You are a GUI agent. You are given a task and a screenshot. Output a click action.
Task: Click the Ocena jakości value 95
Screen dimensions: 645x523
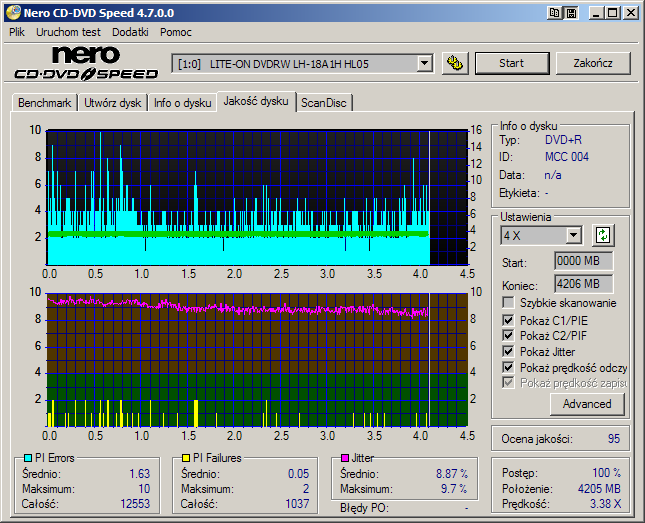[x=614, y=439]
